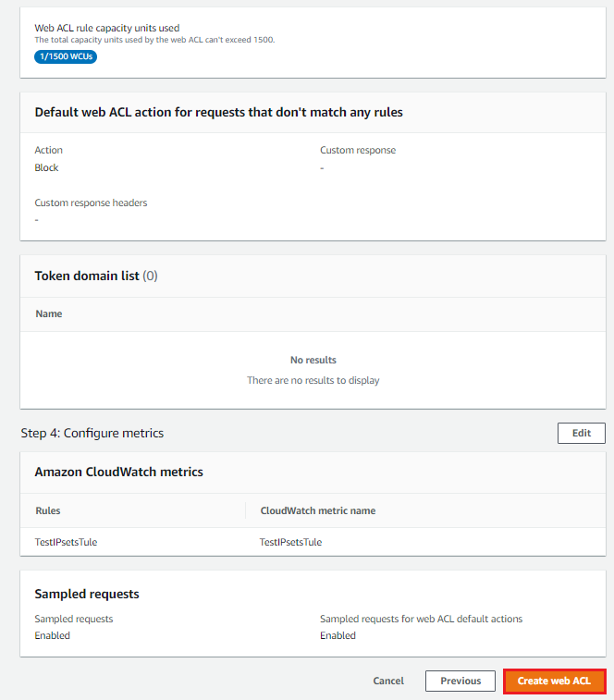Viewport: 614px width, 700px height.
Task: Click 'There are no results to display' text
Action: 313,380
